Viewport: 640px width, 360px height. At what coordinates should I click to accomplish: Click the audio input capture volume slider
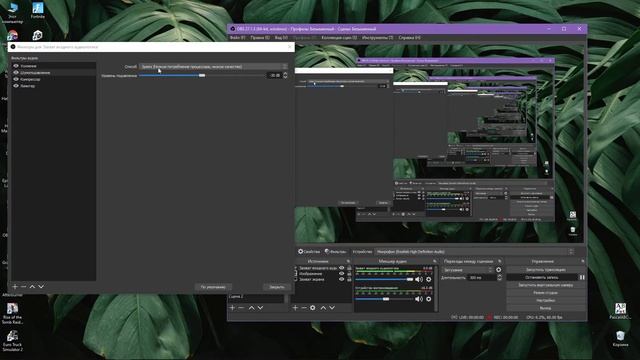click(x=384, y=280)
